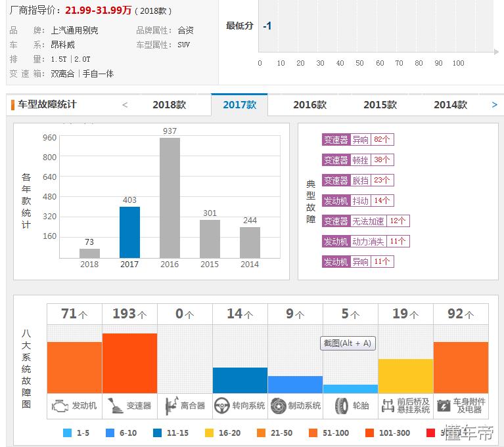Click the orange engine bar with 71个
The height and width of the screenshot is (447, 504).
point(74,368)
